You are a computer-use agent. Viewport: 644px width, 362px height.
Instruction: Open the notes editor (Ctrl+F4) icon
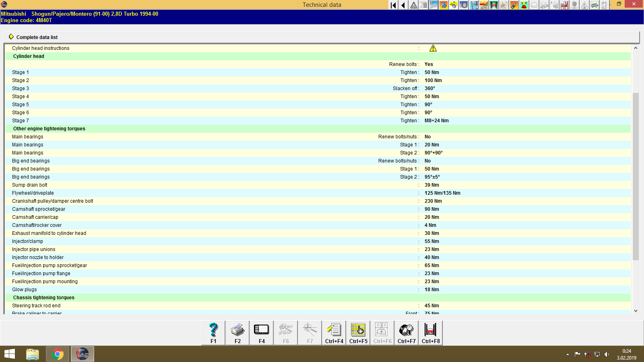[334, 333]
